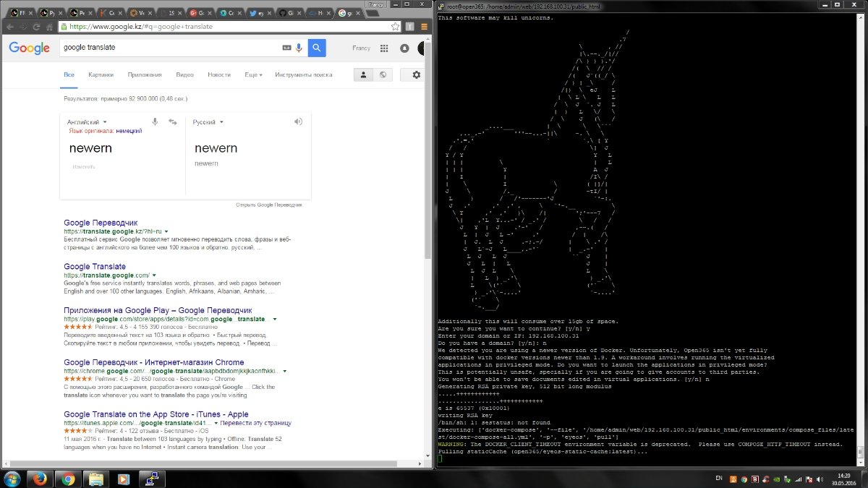Click microphone icon in the translate widget
Viewport: 868px width, 488px height.
point(155,122)
